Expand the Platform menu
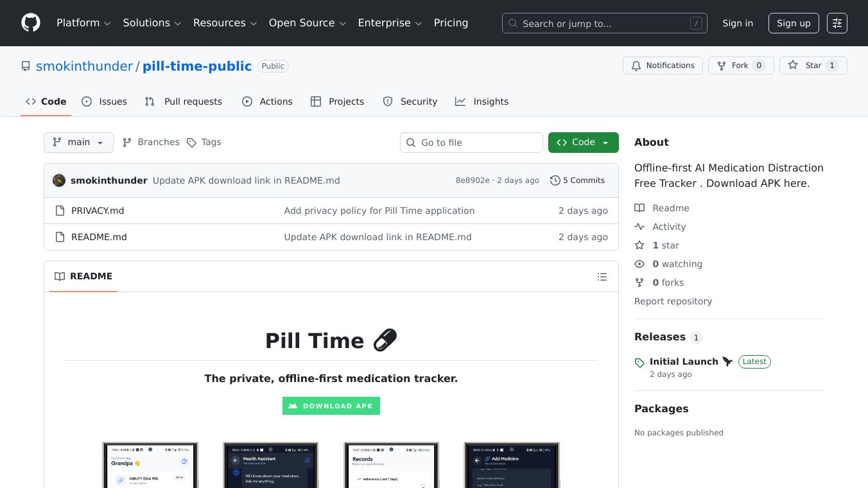 click(x=83, y=23)
